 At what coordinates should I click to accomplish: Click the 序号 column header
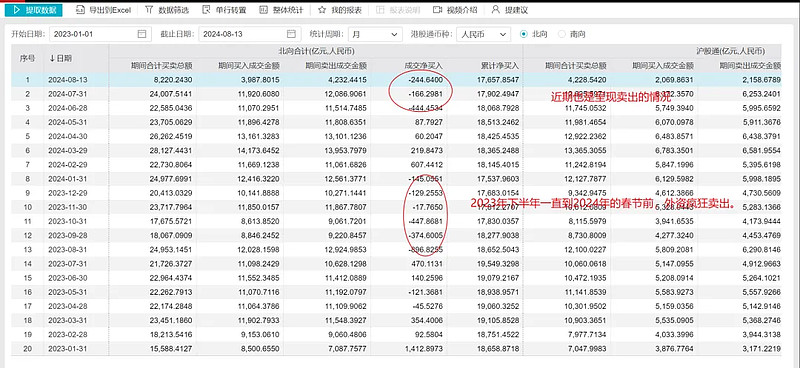(x=28, y=58)
